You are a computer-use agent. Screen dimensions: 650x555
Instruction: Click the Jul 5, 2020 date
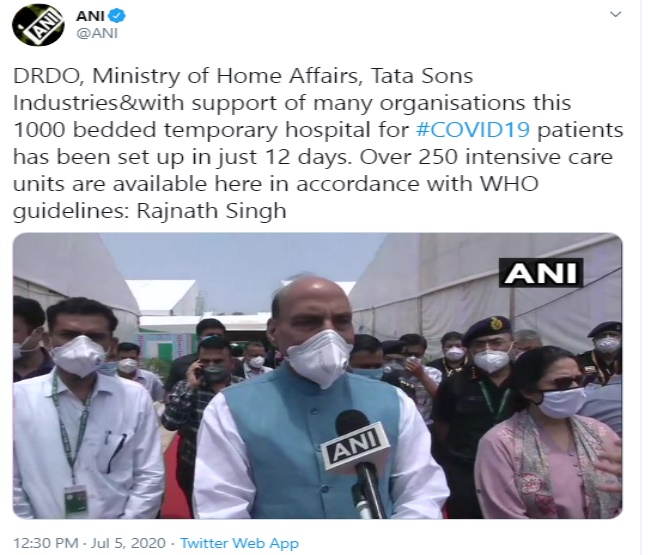click(128, 543)
